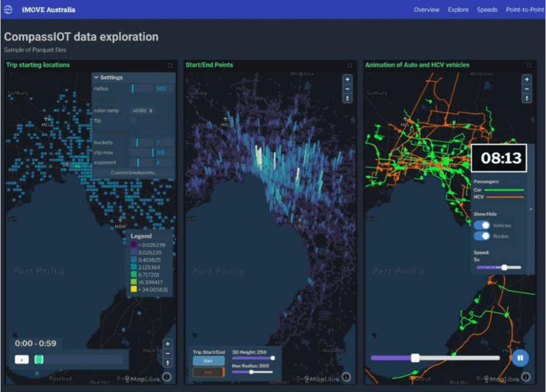
Task: Select the Start trip button
Action: (x=208, y=361)
